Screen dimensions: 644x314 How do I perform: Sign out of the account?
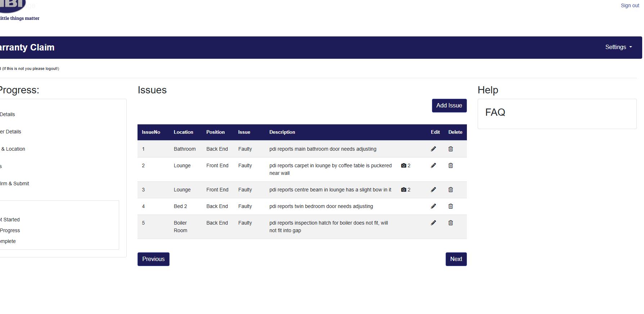630,5
